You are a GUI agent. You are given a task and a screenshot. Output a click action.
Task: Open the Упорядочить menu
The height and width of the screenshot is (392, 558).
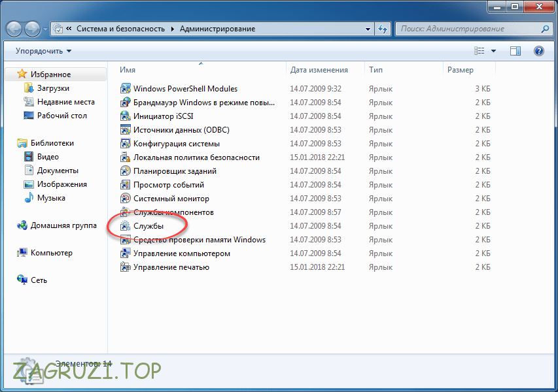(x=43, y=51)
